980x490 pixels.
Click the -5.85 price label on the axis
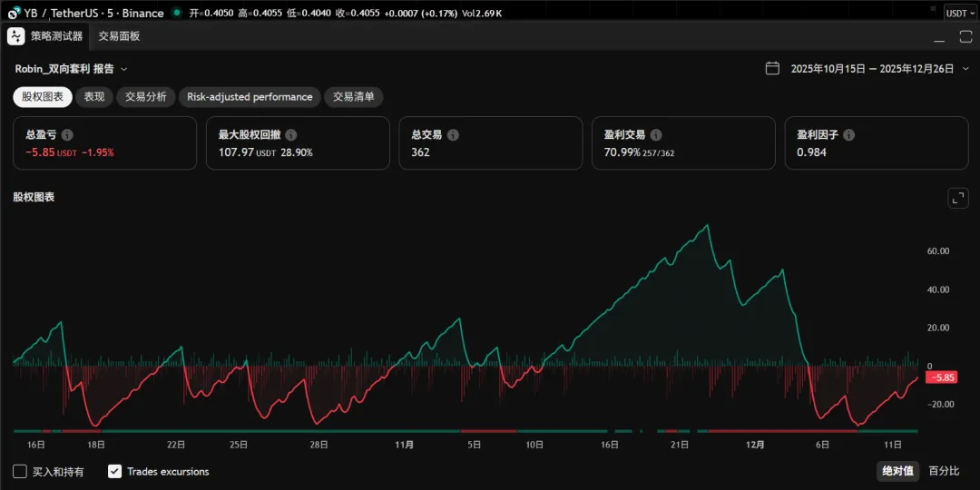tap(941, 377)
